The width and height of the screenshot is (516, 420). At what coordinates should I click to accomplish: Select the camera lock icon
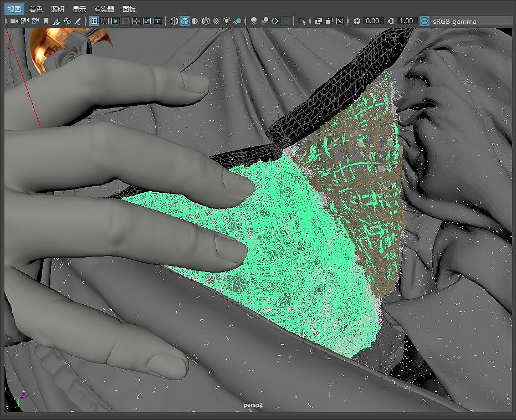coord(23,21)
